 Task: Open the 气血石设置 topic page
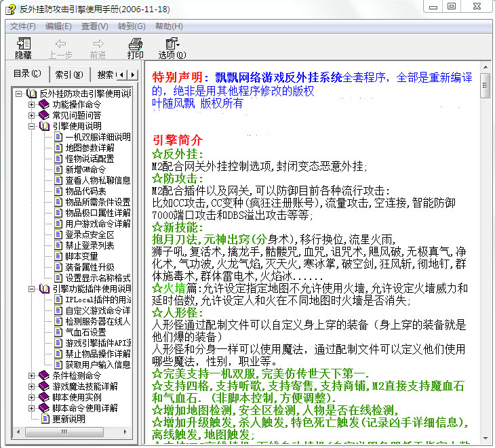coord(85,332)
